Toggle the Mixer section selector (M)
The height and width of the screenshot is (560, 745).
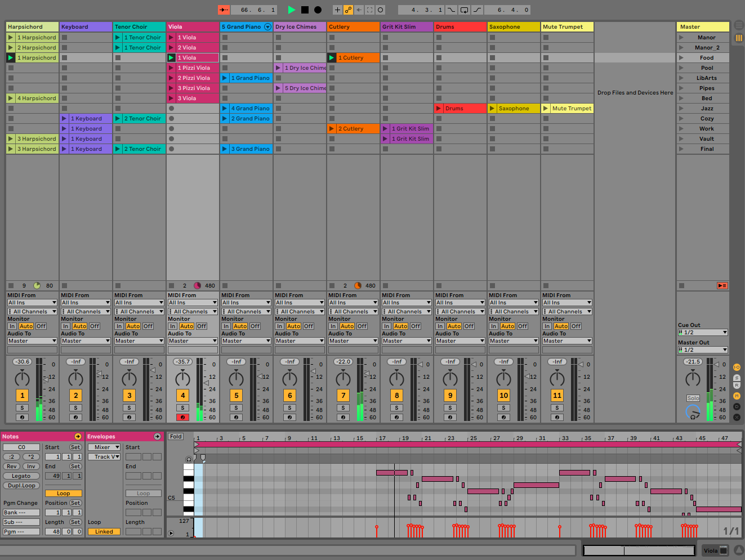point(737,396)
